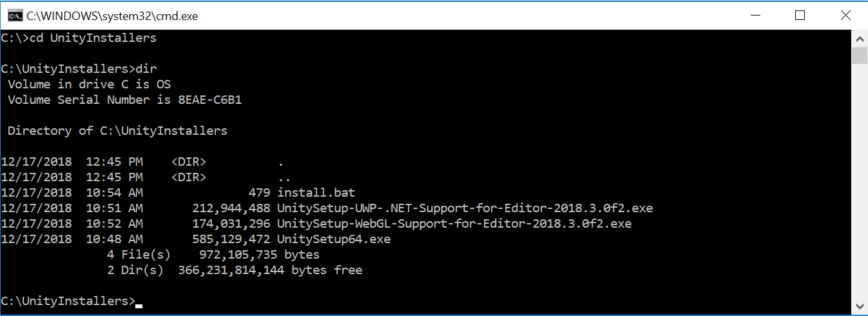Click the UnitySetup-WebGL-Support installer filename

click(x=454, y=224)
